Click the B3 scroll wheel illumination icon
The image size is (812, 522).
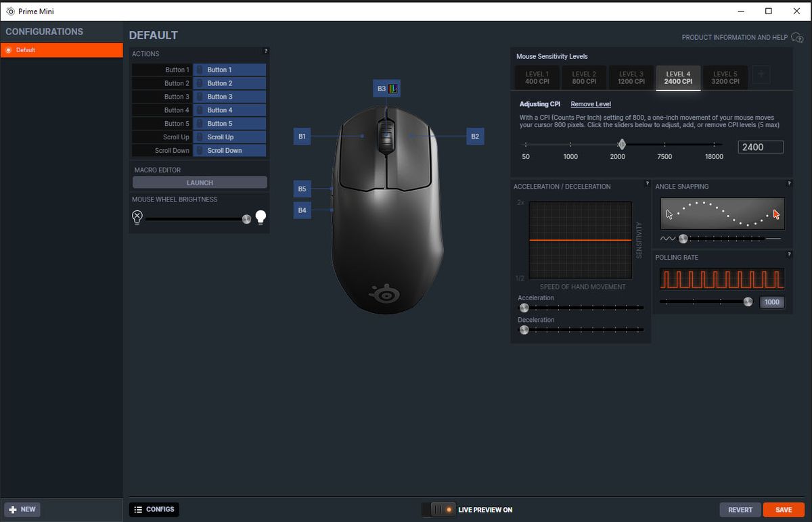point(391,88)
